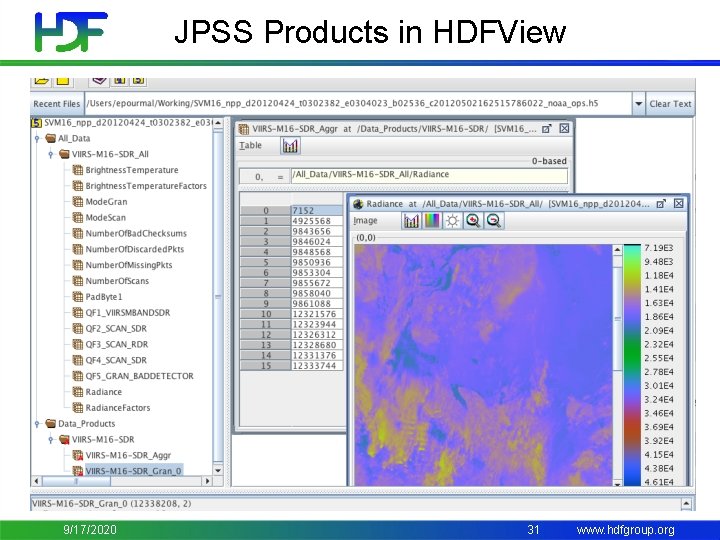
Task: Maximize the VIIRS-M16-SDR_Aggr table window
Action: coord(546,129)
